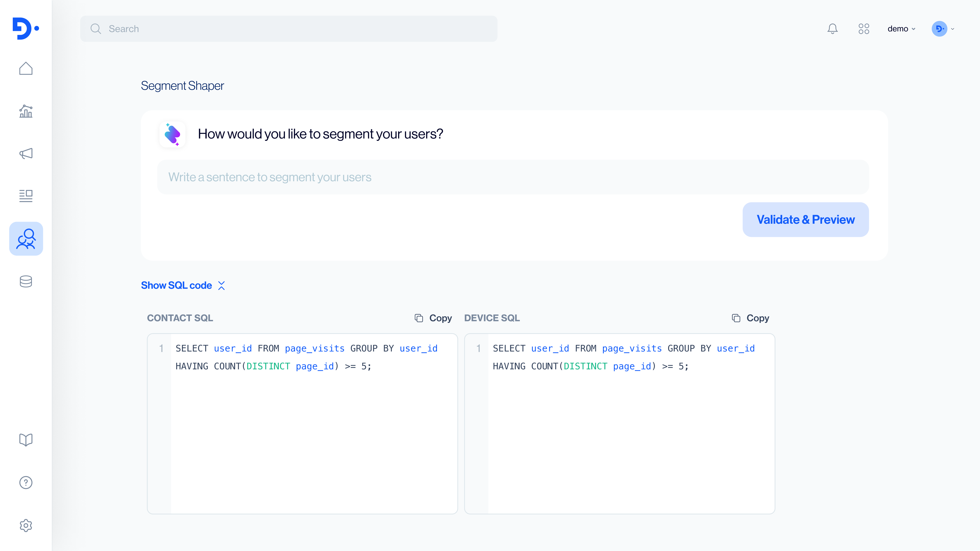Screen dimensions: 980x551
Task: Expand the demo account dropdown
Action: tap(901, 29)
